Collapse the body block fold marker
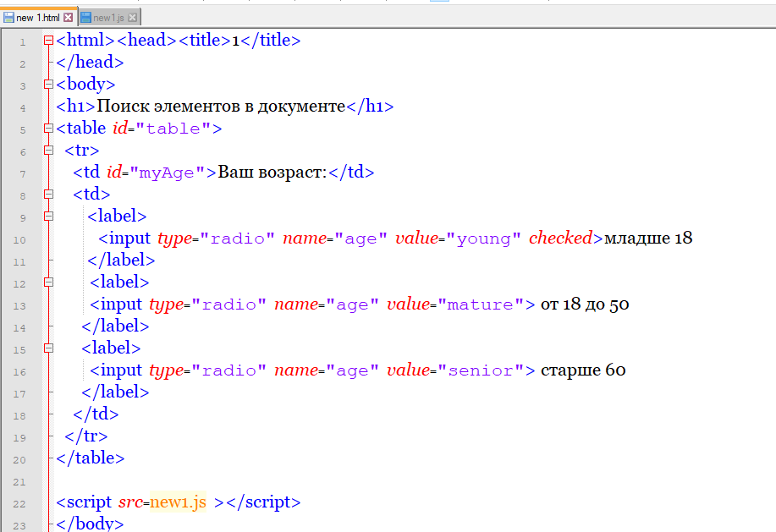Screen dimensions: 776x532 tap(48, 85)
